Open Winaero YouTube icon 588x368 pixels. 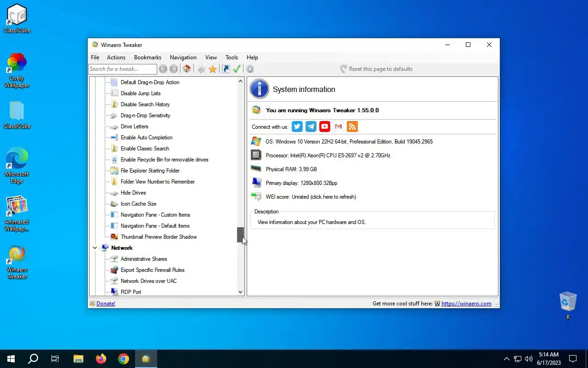(x=325, y=126)
